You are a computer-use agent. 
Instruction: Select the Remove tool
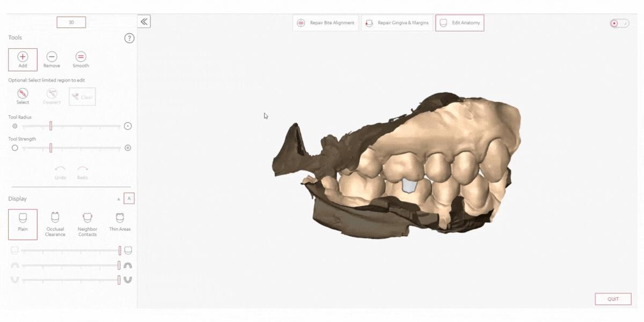coord(52,60)
